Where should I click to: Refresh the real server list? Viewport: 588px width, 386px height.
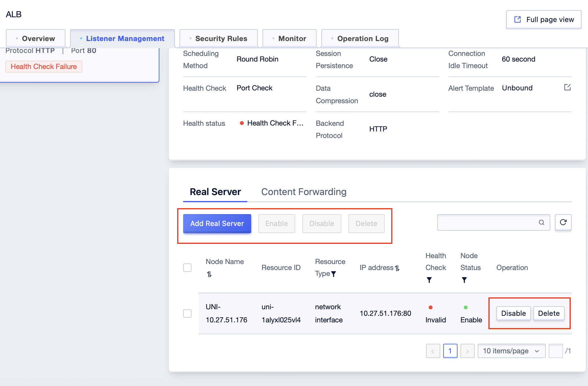tap(563, 222)
